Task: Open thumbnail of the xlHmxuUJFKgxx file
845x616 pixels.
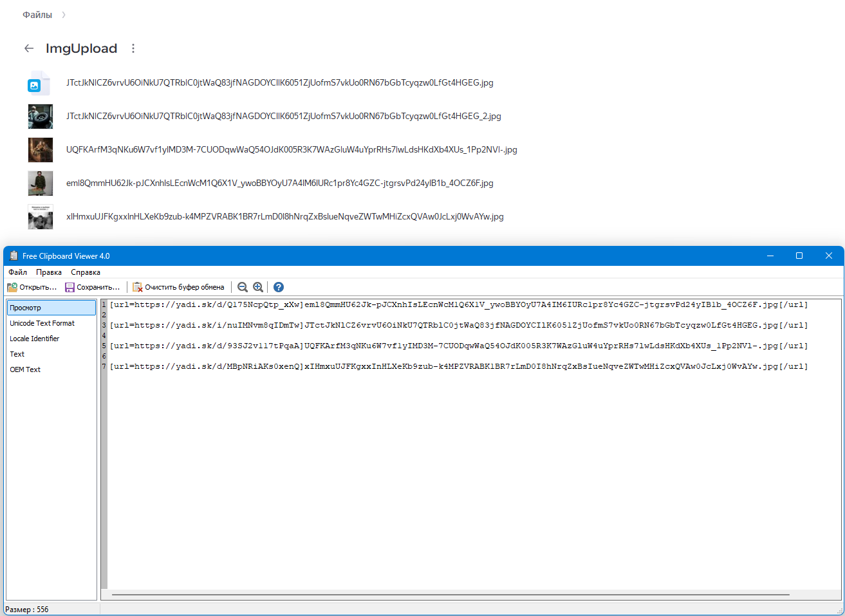Action: (x=41, y=217)
